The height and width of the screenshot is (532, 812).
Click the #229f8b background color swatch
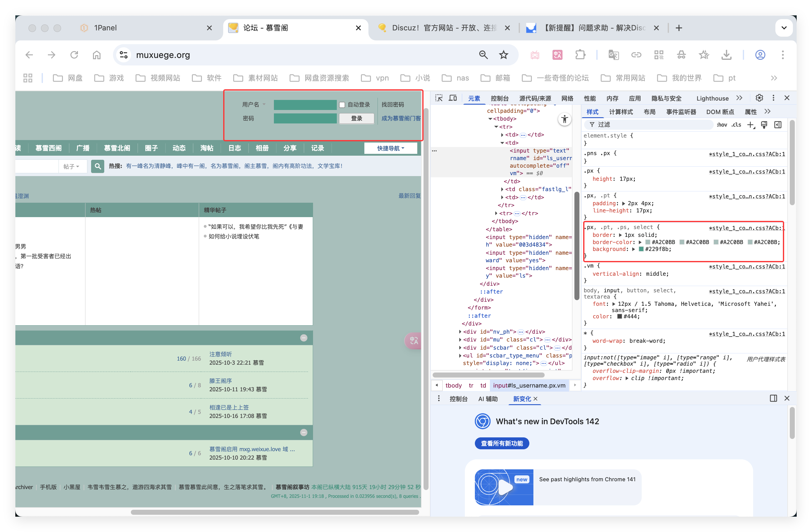641,249
